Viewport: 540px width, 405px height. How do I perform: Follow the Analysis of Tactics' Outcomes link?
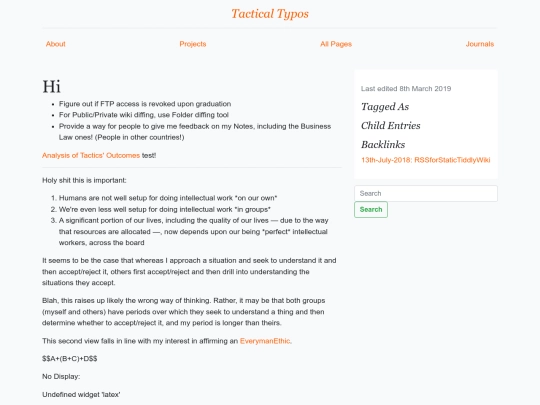point(91,155)
